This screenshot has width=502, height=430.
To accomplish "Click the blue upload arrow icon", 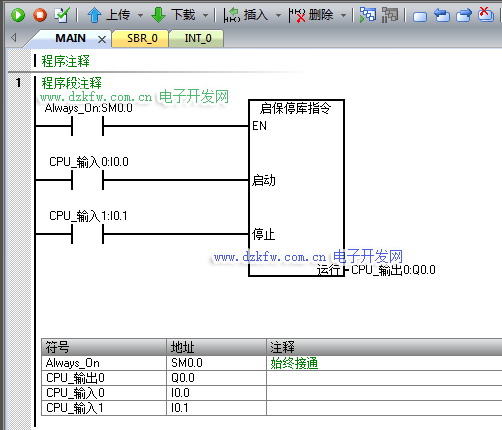I will click(x=94, y=15).
